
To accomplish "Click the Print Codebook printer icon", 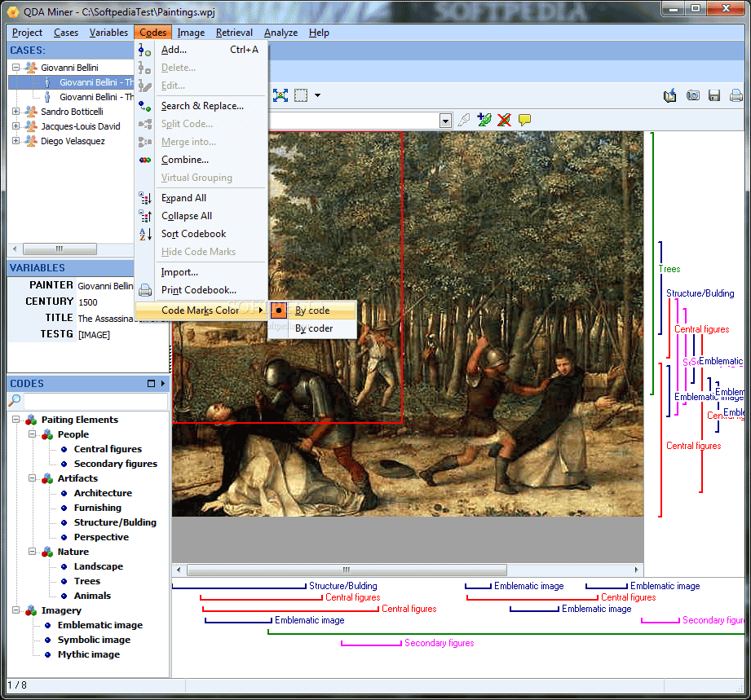I will tap(145, 290).
